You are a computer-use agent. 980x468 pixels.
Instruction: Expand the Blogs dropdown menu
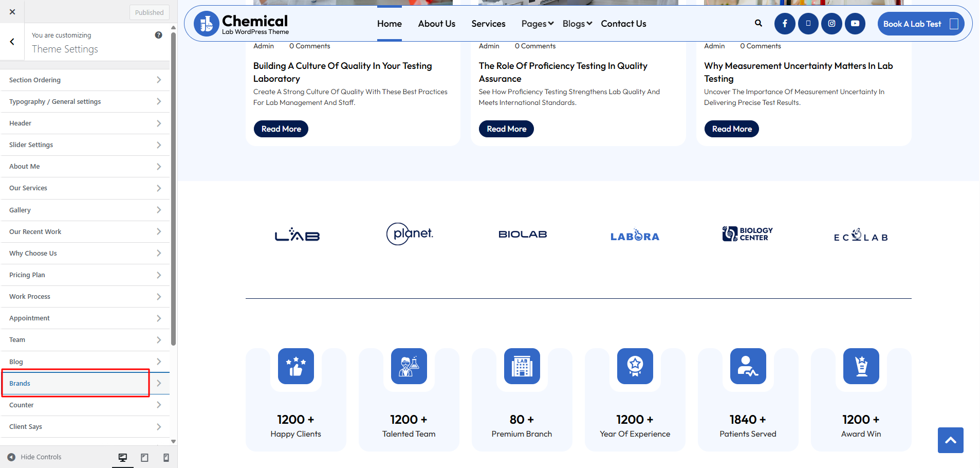(577, 24)
